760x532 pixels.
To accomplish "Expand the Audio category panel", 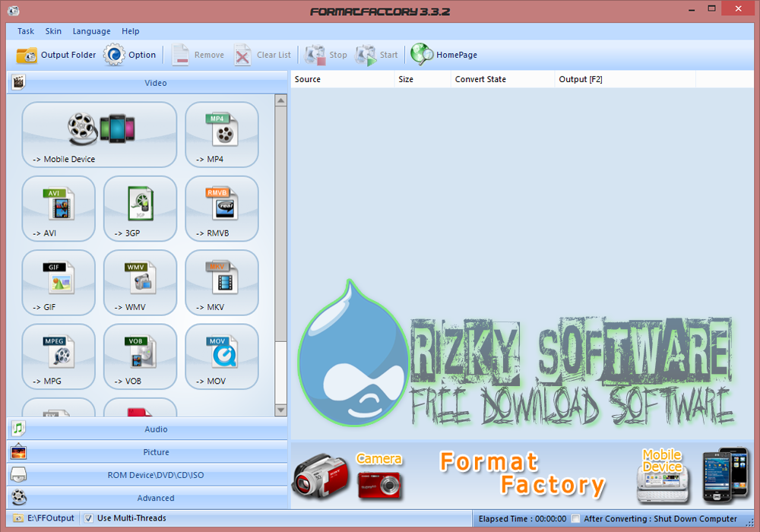I will click(147, 429).
